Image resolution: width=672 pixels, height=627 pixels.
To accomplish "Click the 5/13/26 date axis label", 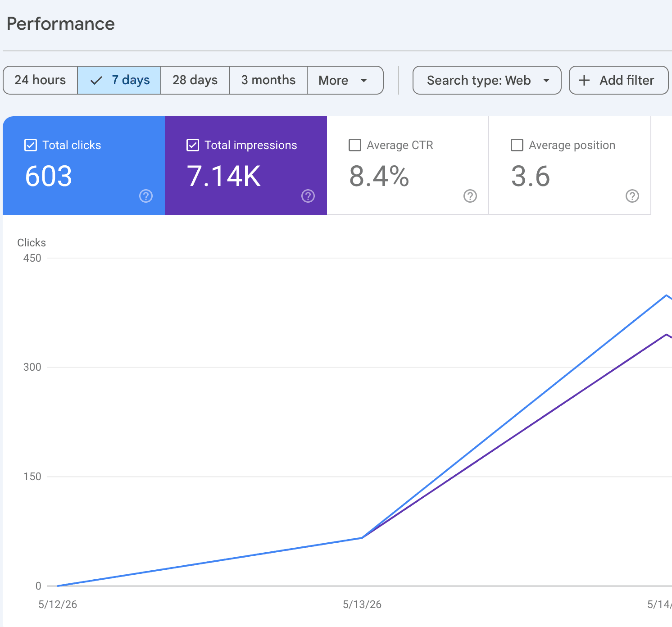I will [362, 604].
